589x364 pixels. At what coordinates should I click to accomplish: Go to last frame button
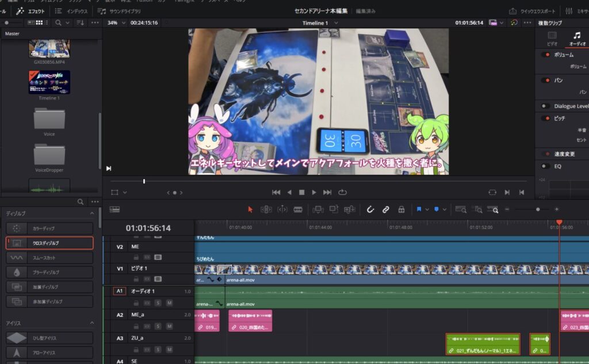(x=327, y=192)
